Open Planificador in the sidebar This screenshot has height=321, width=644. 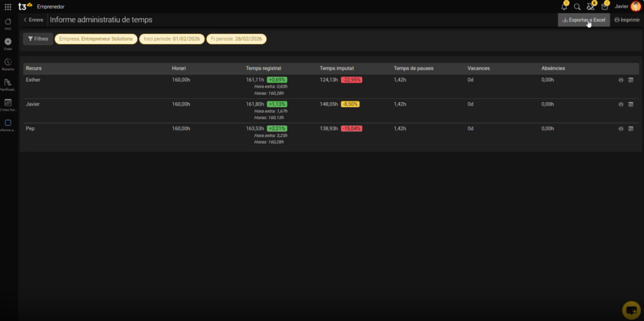coord(8,84)
